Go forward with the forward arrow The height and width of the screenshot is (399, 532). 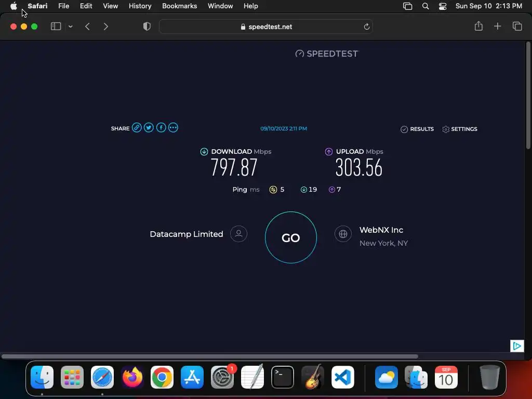tap(106, 26)
